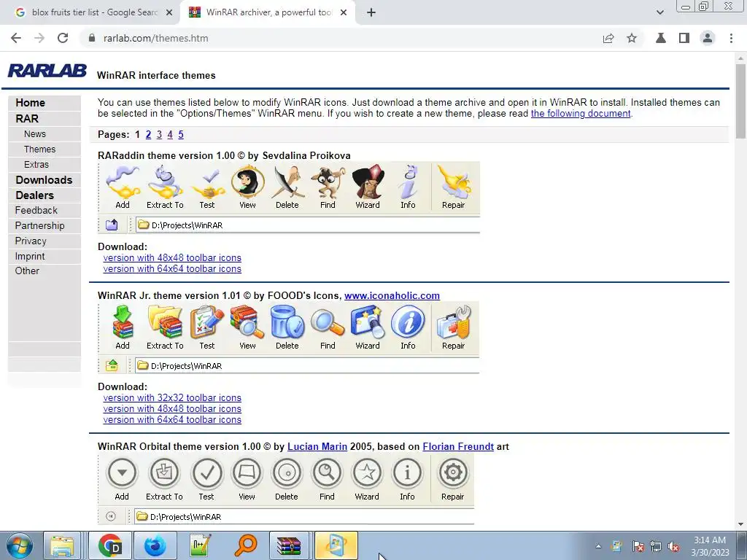747x560 pixels.
Task: Click the Orbital theme Add icon
Action: (122, 472)
